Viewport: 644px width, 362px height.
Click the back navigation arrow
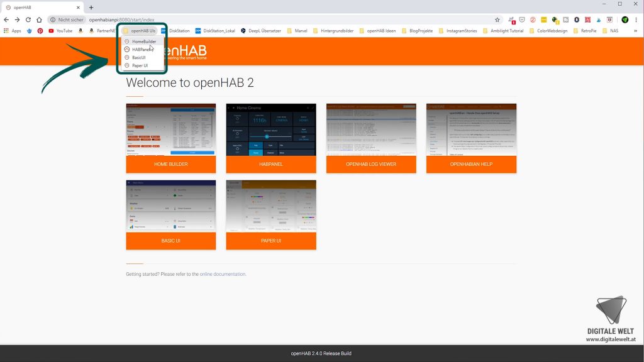point(6,19)
